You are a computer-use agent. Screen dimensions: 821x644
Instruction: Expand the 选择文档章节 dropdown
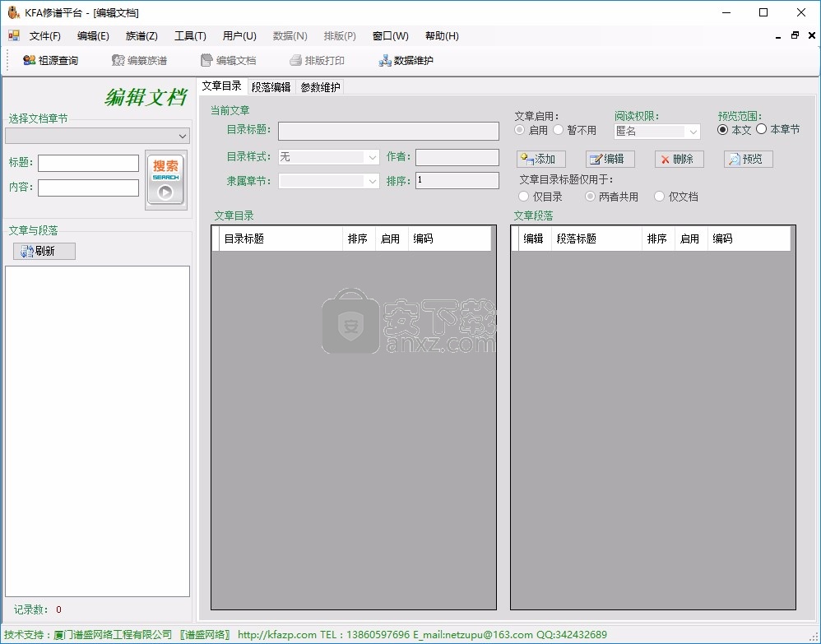pyautogui.click(x=97, y=136)
